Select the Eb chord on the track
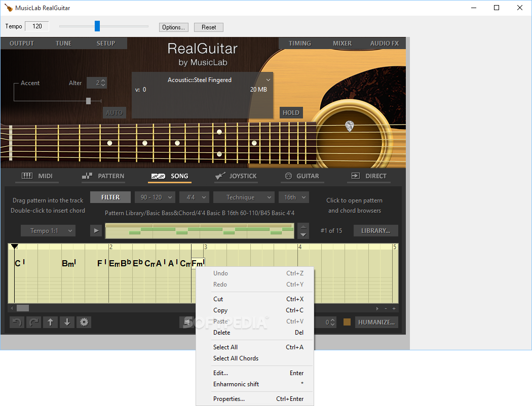Viewport: 532px width, 406px height. click(137, 263)
